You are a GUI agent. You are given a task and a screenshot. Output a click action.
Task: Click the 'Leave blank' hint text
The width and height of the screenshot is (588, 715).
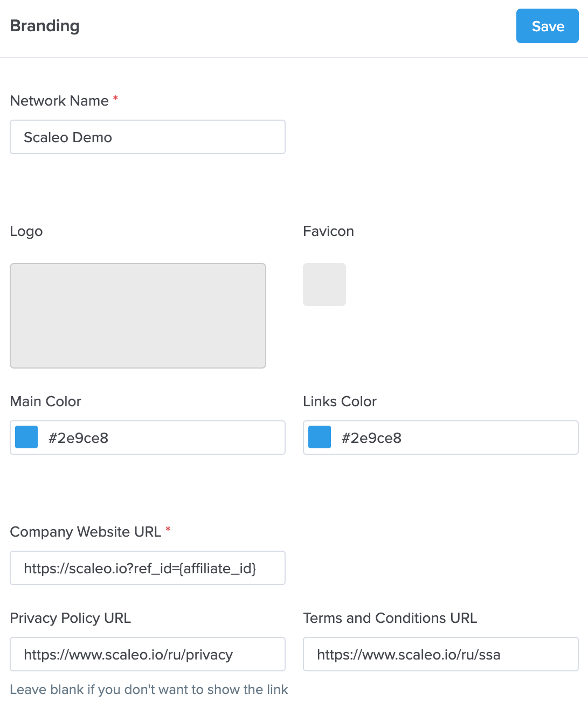(x=149, y=690)
